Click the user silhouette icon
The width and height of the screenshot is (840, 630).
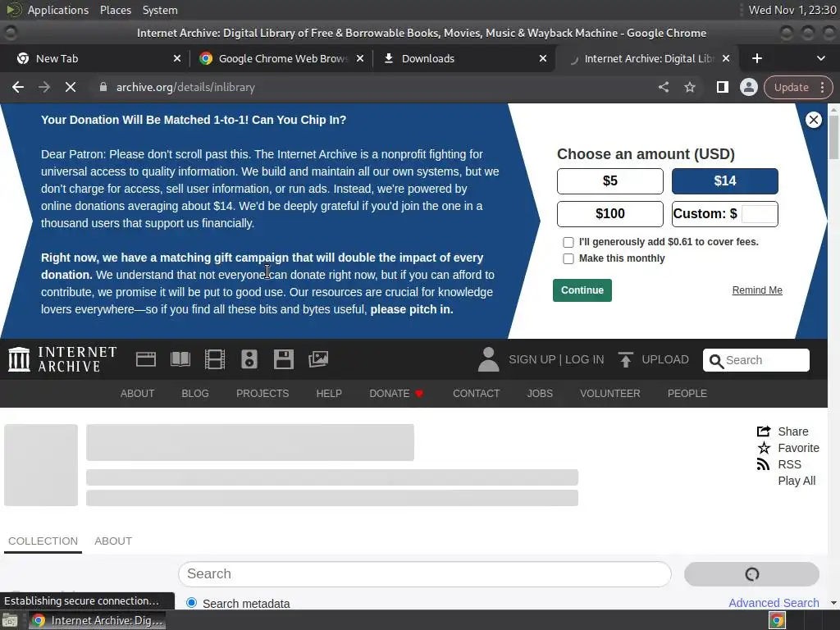[488, 359]
